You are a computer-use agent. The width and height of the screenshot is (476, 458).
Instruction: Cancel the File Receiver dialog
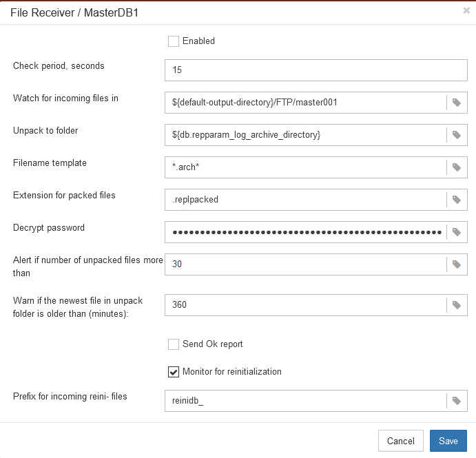tap(400, 441)
